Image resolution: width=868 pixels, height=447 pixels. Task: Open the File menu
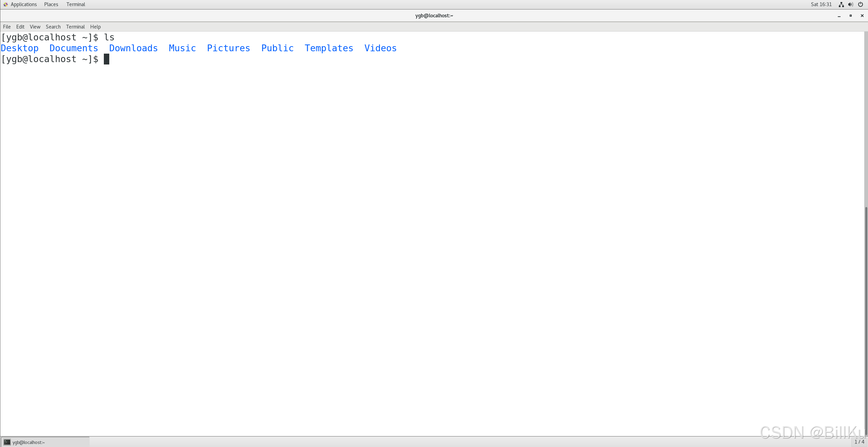7,27
